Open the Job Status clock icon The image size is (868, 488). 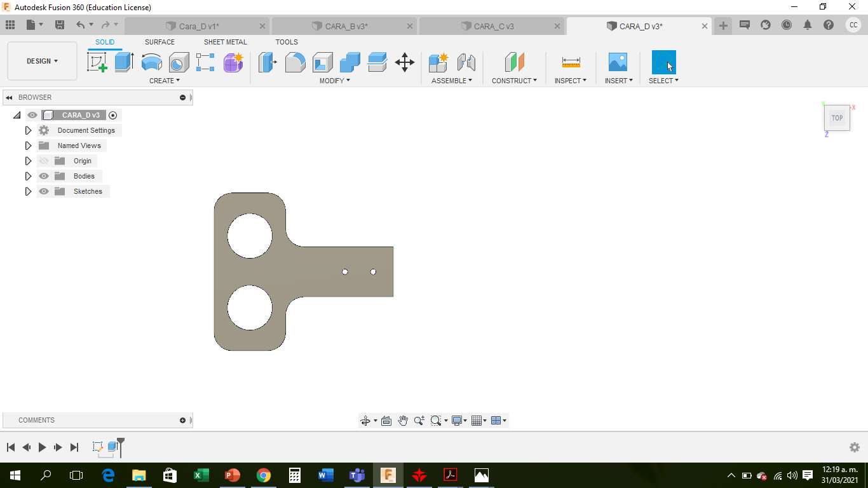787,25
